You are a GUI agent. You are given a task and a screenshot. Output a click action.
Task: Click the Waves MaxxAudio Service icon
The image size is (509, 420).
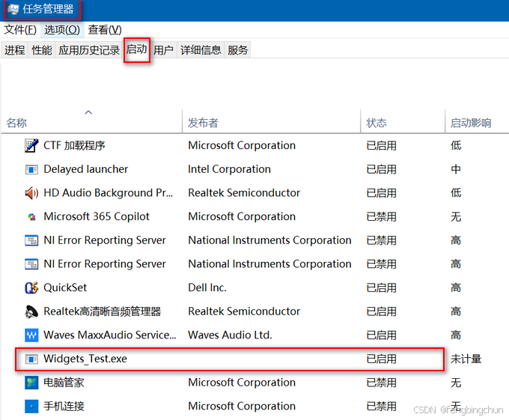click(x=31, y=335)
